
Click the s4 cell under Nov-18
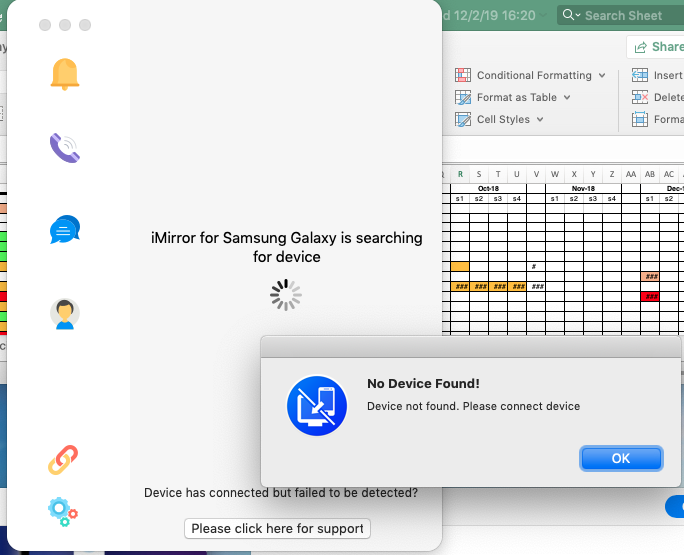[612, 199]
